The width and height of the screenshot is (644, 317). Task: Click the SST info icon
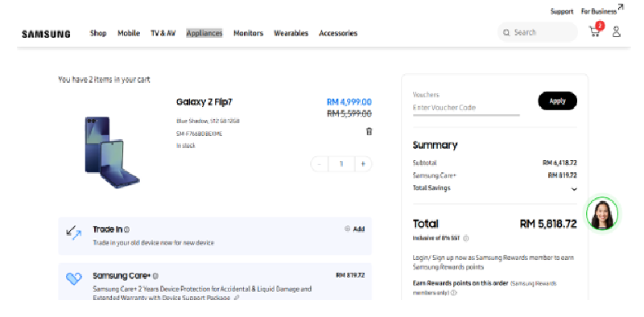pos(466,238)
